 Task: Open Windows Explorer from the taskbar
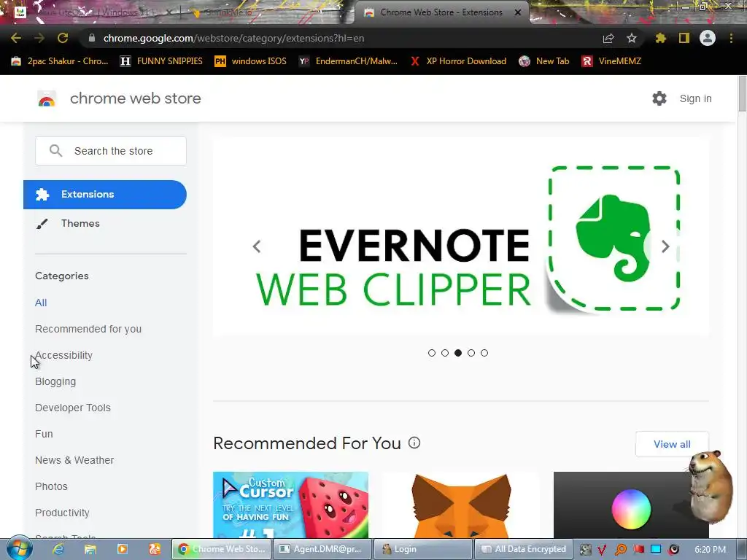90,549
